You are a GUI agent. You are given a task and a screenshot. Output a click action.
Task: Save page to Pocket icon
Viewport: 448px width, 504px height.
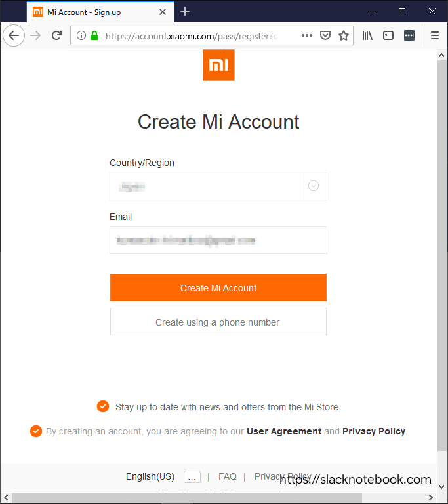coord(325,35)
